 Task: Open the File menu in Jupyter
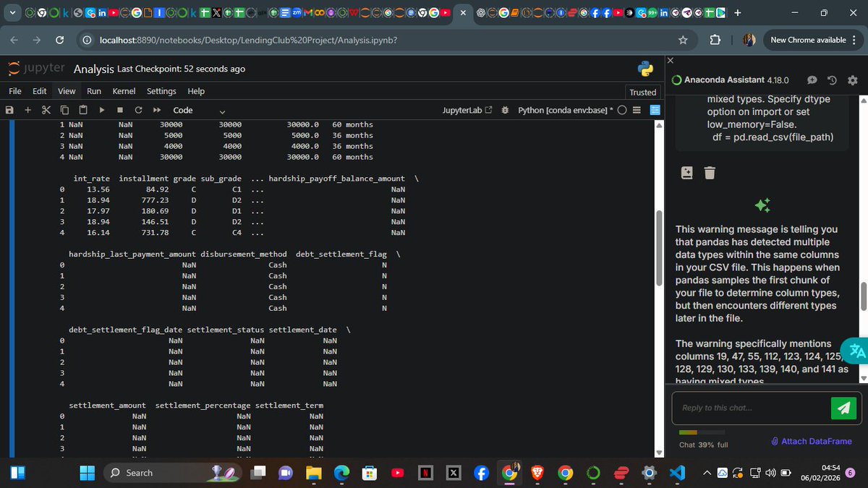point(14,91)
